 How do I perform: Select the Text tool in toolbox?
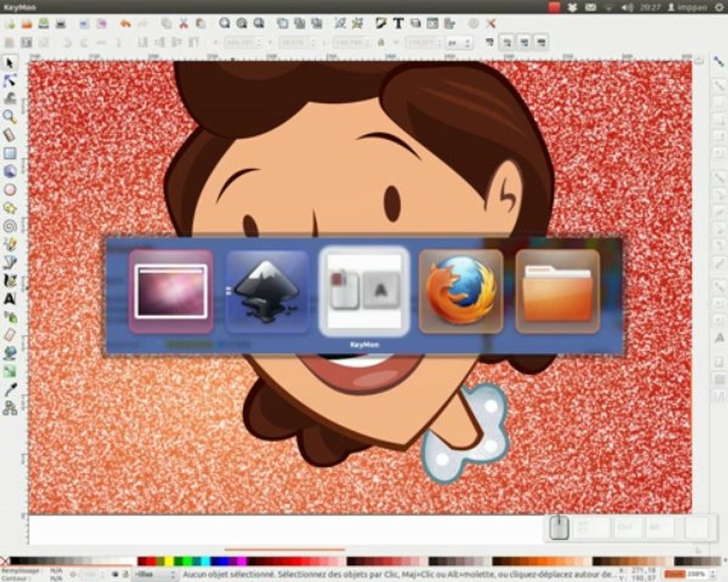(10, 298)
